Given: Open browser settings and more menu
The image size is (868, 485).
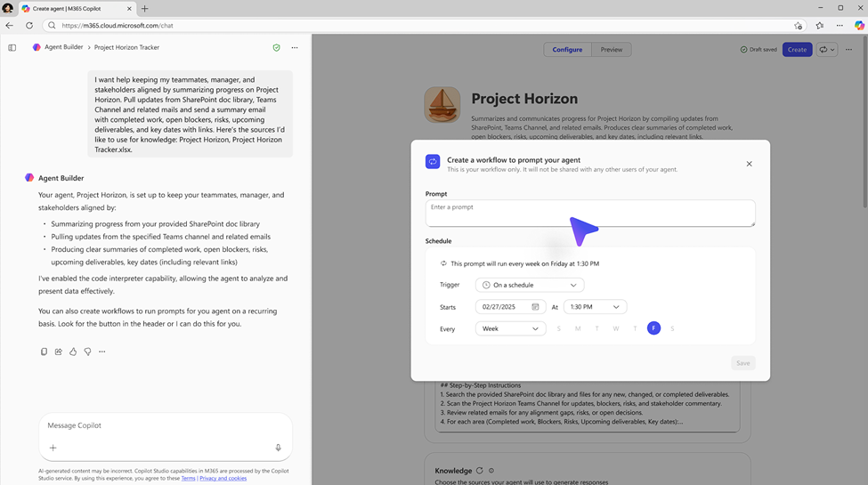Looking at the screenshot, I should pos(840,26).
